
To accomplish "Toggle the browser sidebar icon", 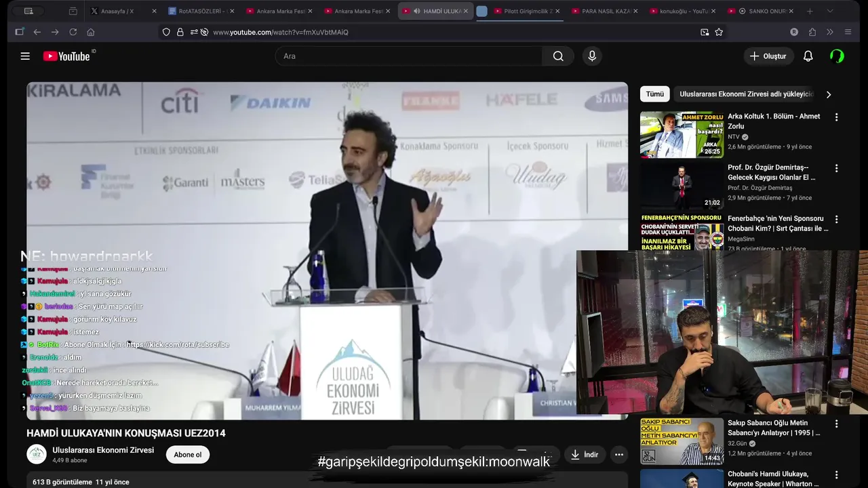I will (19, 32).
